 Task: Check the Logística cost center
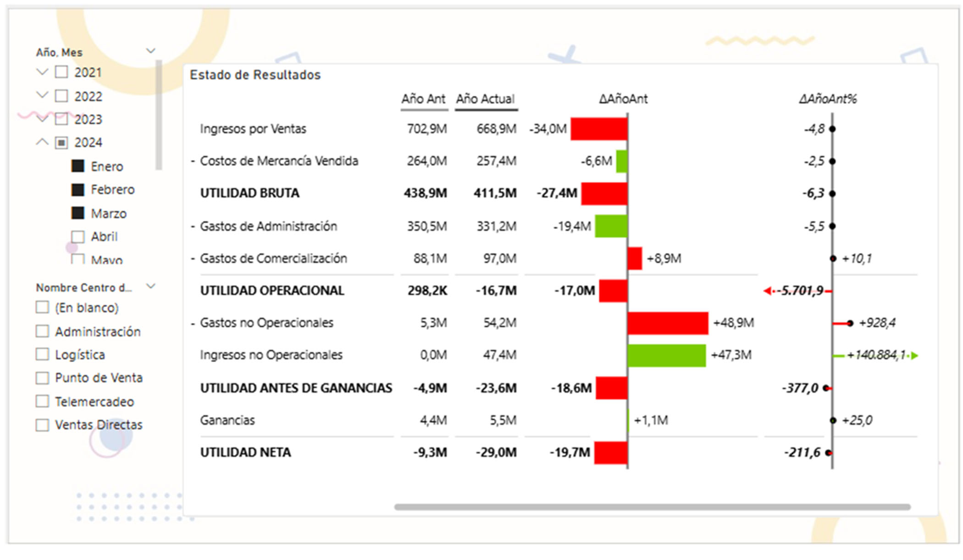tap(42, 354)
